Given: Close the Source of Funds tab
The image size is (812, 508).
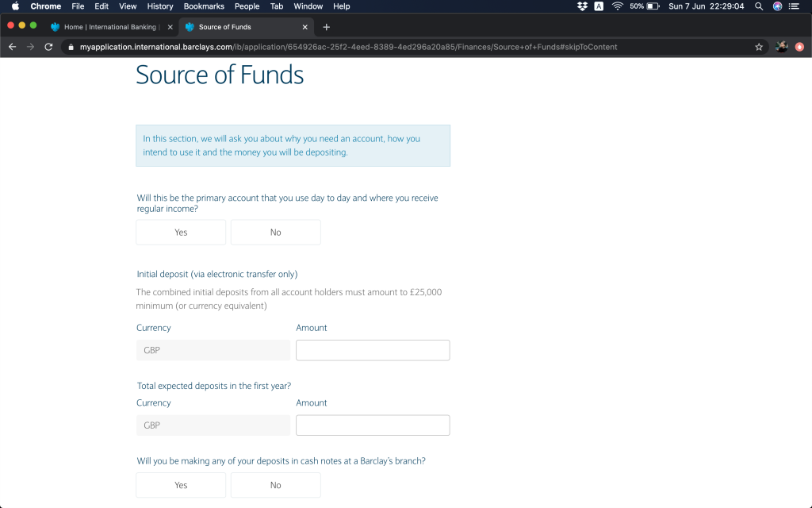Looking at the screenshot, I should click(304, 27).
